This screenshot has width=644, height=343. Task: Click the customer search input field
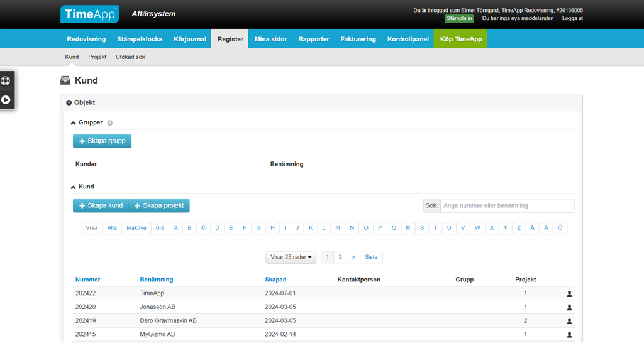[x=507, y=205]
